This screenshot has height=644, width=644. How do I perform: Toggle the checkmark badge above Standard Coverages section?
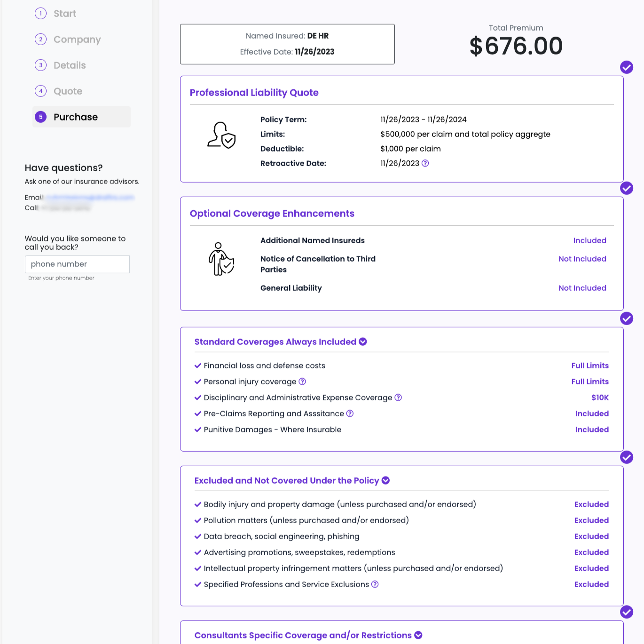pos(626,318)
